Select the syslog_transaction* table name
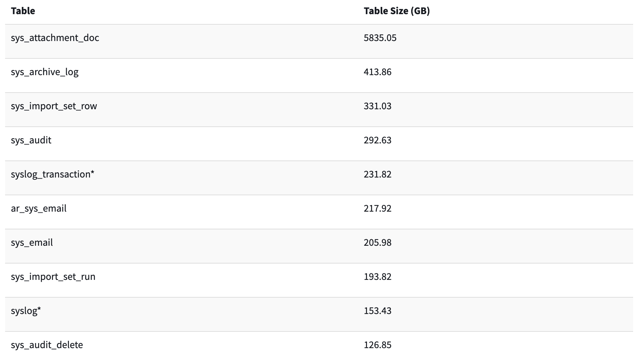The height and width of the screenshot is (363, 644). (52, 174)
